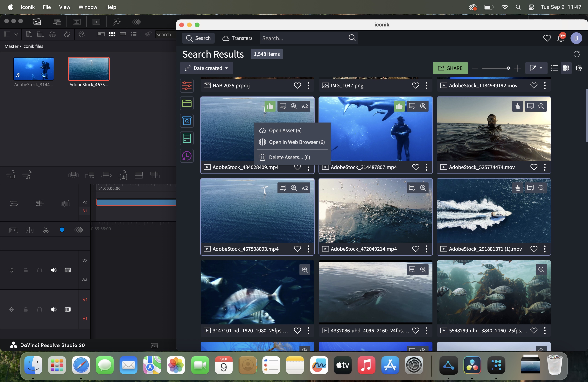Toggle lock on audio track A1

(x=25, y=309)
